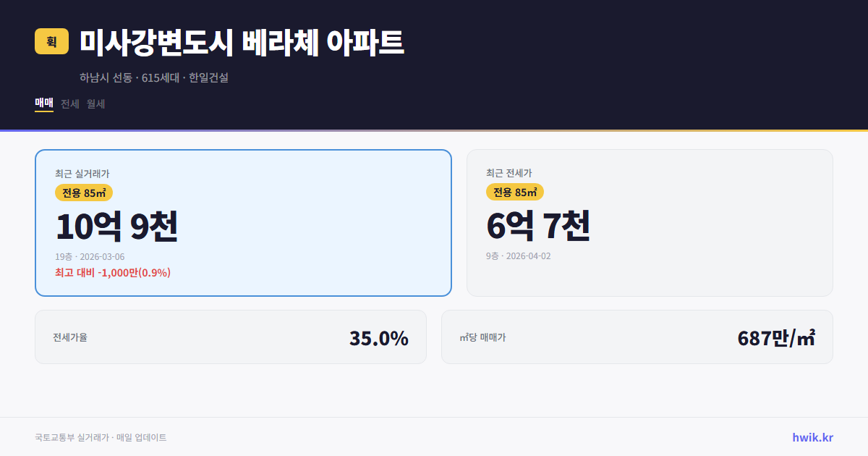Image resolution: width=868 pixels, height=456 pixels.
Task: Select the 최근 실거래가 price card
Action: (x=242, y=222)
